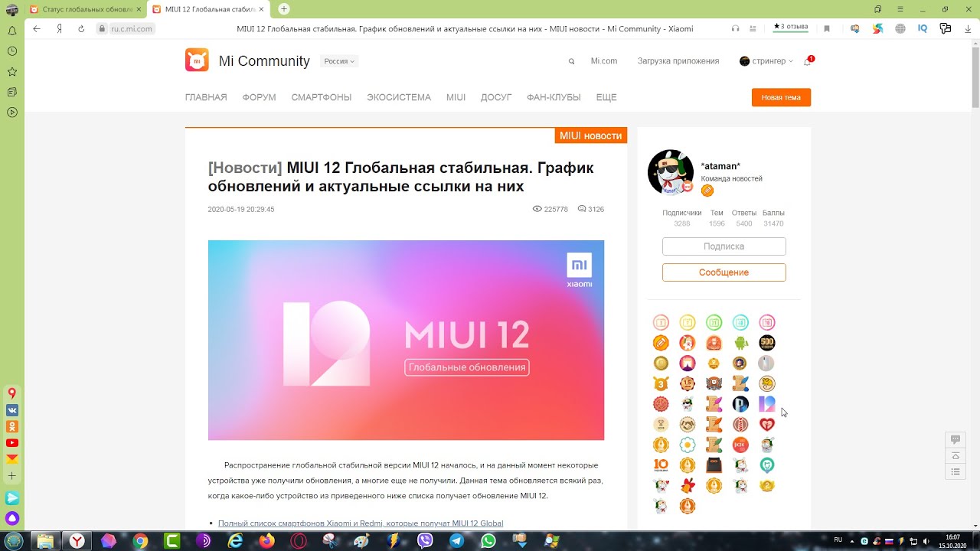The height and width of the screenshot is (551, 980).
Task: Open the ФАН-КЛУБЫ menu item
Action: click(x=554, y=97)
